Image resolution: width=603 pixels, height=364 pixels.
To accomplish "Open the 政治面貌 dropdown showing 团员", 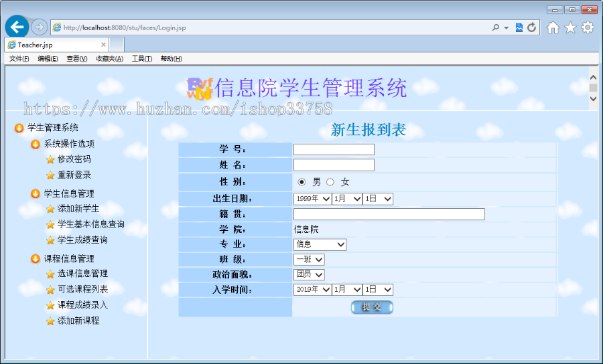I will point(309,274).
